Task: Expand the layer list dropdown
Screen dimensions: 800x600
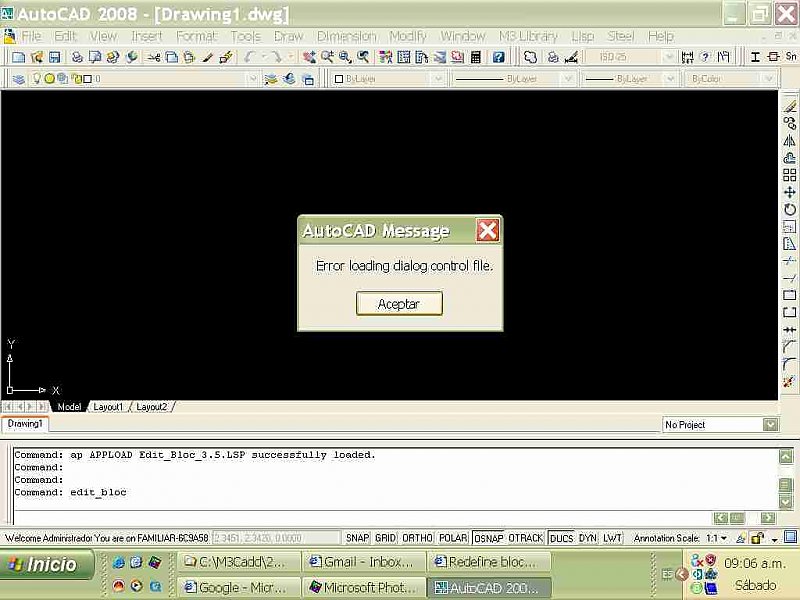Action: 252,79
